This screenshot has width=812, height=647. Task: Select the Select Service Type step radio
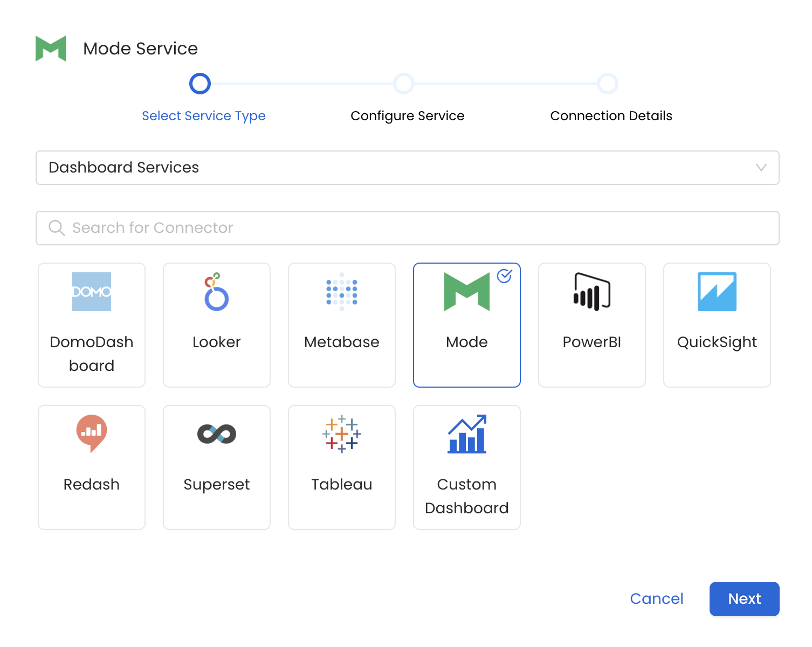pos(199,84)
